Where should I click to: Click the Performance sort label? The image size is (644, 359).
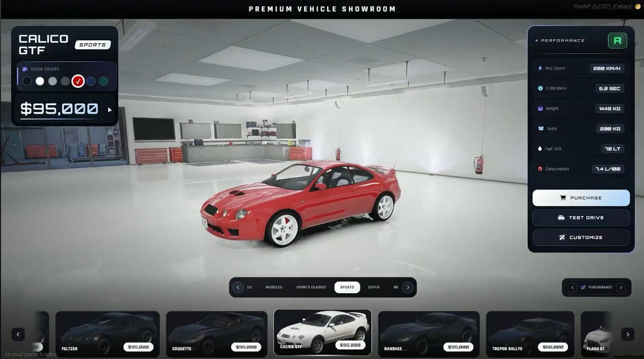[600, 287]
